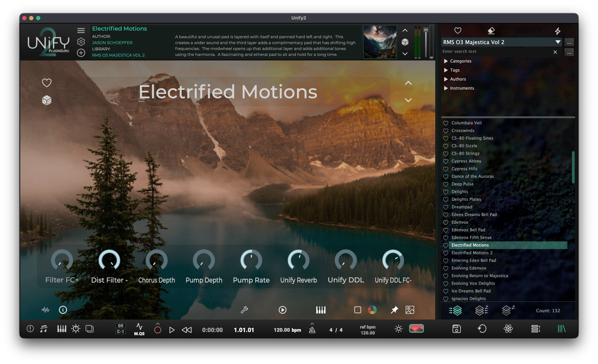Click the waveform icon below the Filter FC+ knob
Image resolution: width=598 pixels, height=364 pixels.
[45, 310]
